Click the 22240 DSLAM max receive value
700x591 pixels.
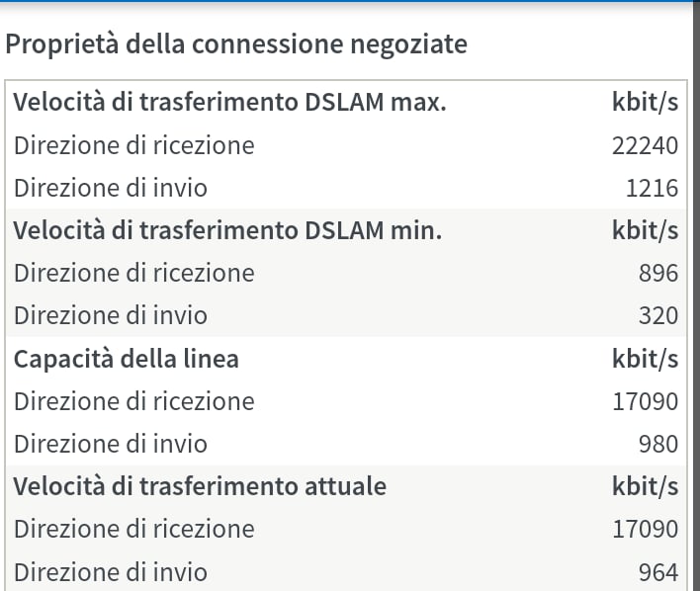pyautogui.click(x=645, y=146)
